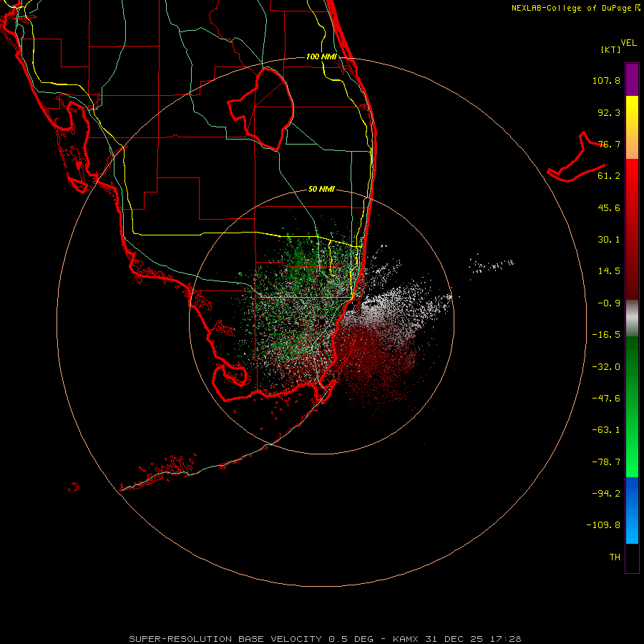The width and height of the screenshot is (644, 644).
Task: Click the -78.7 legend value
Action: (606, 462)
